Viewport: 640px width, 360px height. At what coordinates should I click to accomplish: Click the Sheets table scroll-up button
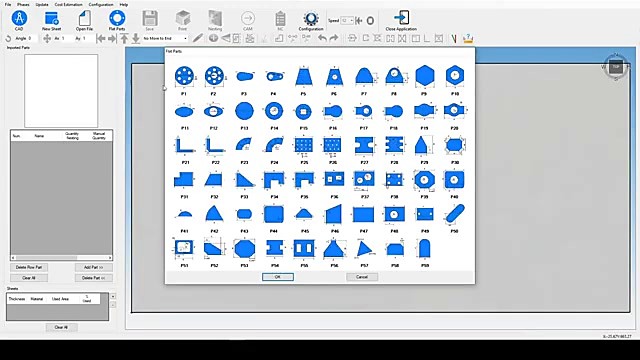(113, 296)
